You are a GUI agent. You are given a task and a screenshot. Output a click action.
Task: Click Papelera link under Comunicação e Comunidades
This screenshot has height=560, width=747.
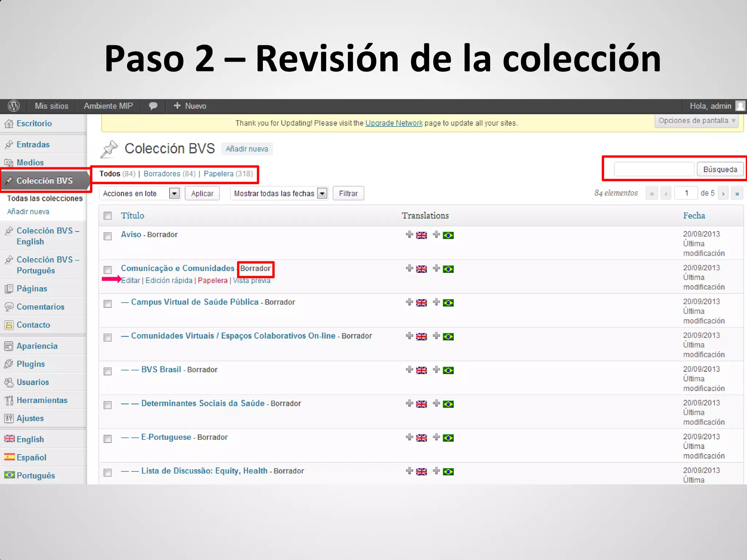(213, 280)
